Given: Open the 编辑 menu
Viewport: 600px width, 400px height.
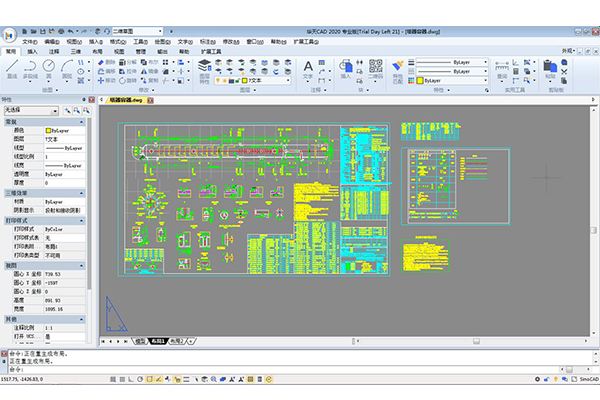Looking at the screenshot, I should pos(52,42).
